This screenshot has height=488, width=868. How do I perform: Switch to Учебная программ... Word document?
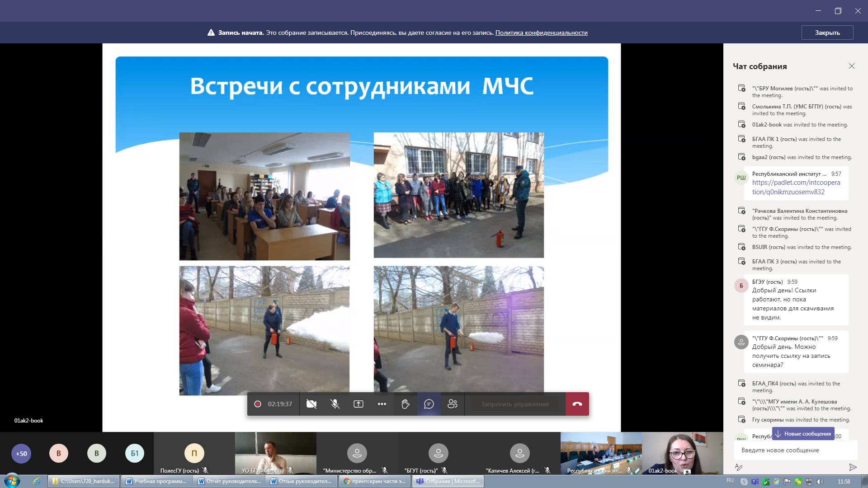[x=156, y=481]
